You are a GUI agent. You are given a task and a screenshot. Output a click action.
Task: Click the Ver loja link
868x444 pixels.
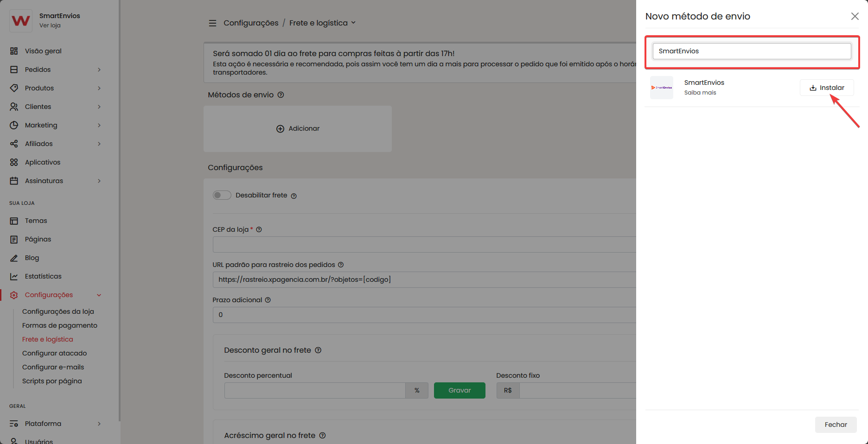[x=50, y=25]
